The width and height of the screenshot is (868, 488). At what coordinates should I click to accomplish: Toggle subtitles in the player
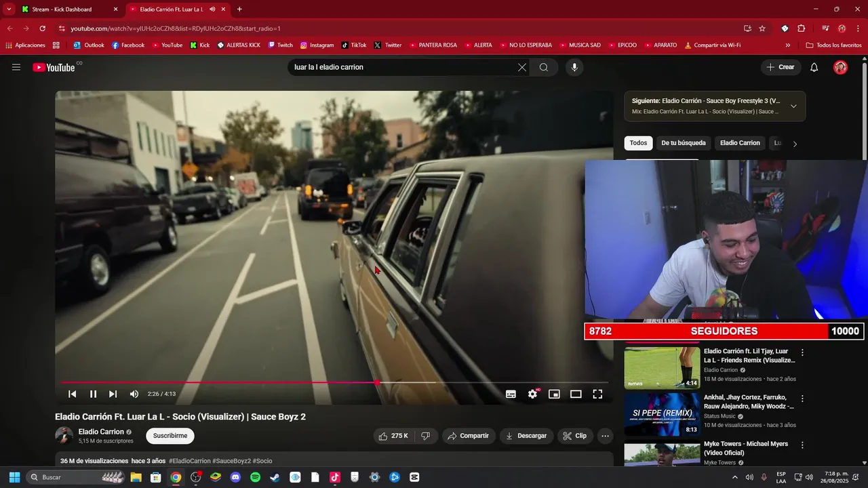coord(511,394)
